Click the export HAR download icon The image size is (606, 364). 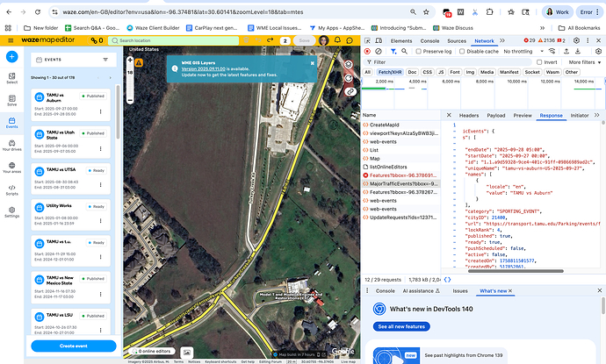(x=578, y=51)
